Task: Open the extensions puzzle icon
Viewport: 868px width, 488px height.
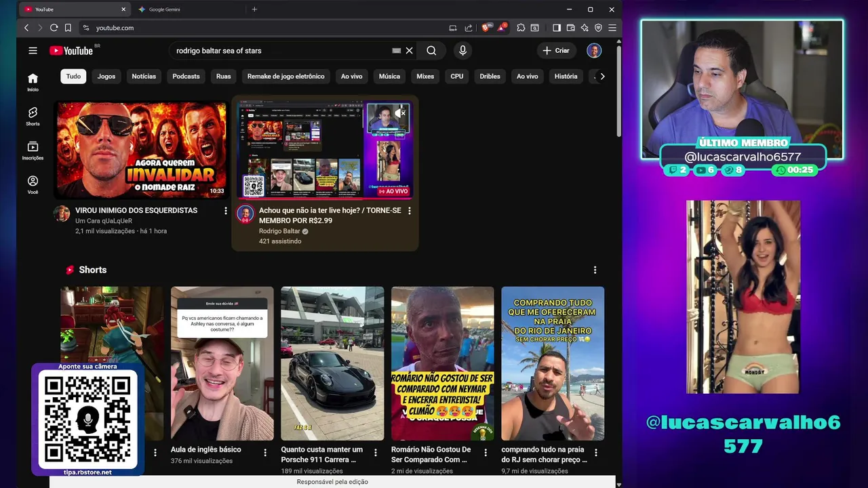Action: tap(521, 28)
